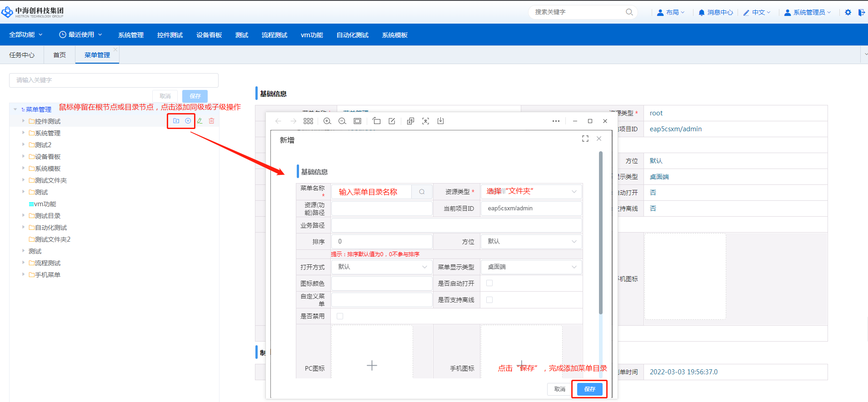Image resolution: width=868 pixels, height=402 pixels.
Task: Click the fullscreen icon of 新增 dialog
Action: coord(585,139)
